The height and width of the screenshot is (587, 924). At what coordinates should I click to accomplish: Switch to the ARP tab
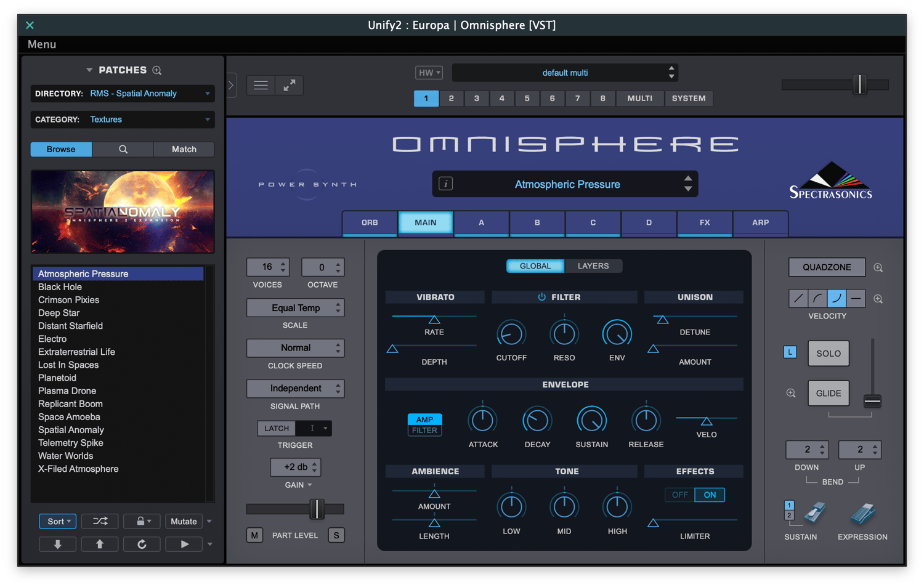760,222
